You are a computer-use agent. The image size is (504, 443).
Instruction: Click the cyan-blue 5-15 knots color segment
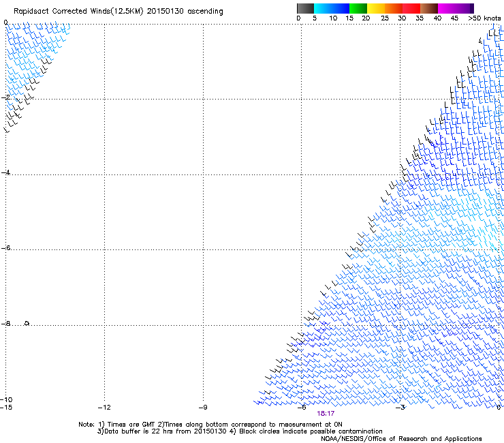click(x=332, y=8)
